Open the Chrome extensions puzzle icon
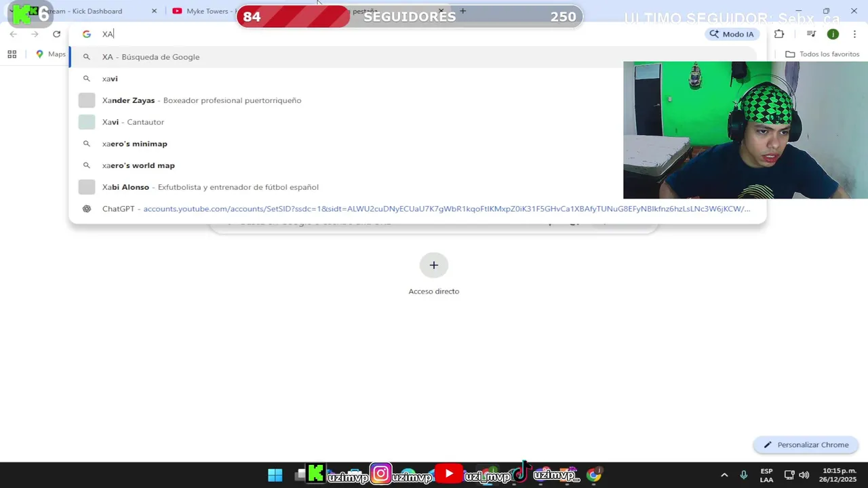The height and width of the screenshot is (488, 868). click(x=778, y=34)
